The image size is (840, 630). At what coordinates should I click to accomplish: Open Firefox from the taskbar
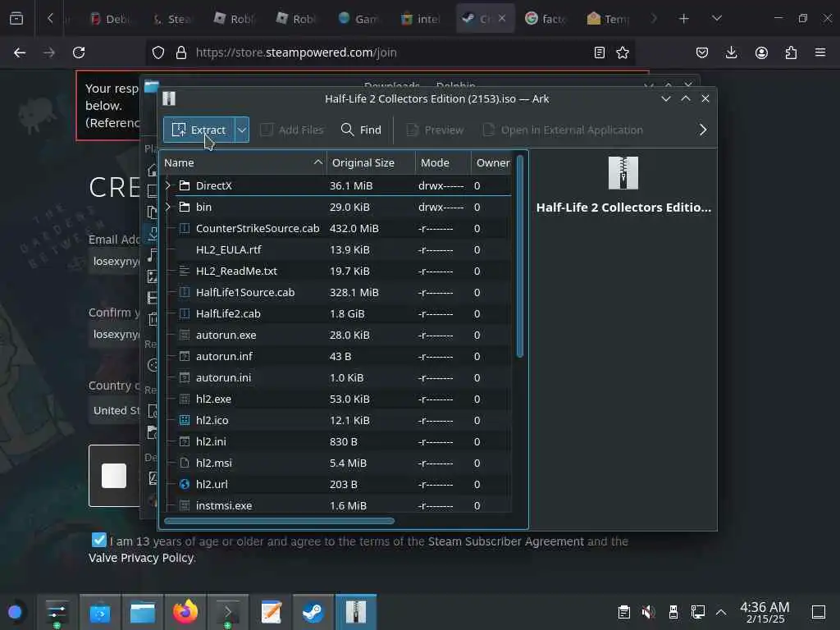coord(185,612)
